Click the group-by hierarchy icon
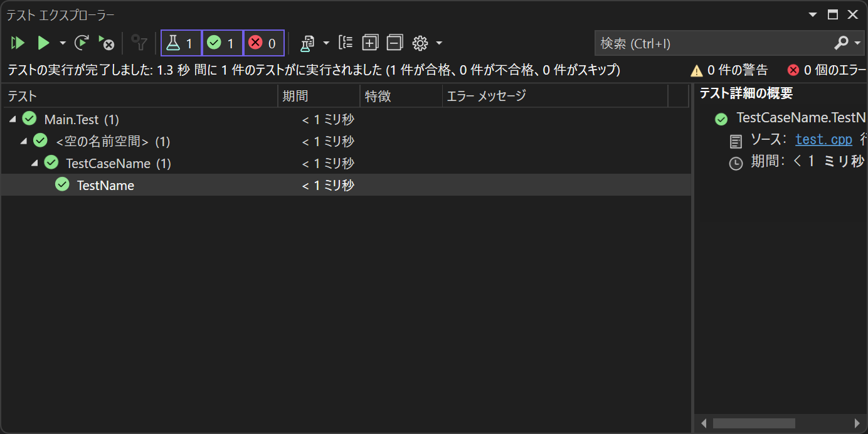The image size is (868, 434). click(x=345, y=43)
